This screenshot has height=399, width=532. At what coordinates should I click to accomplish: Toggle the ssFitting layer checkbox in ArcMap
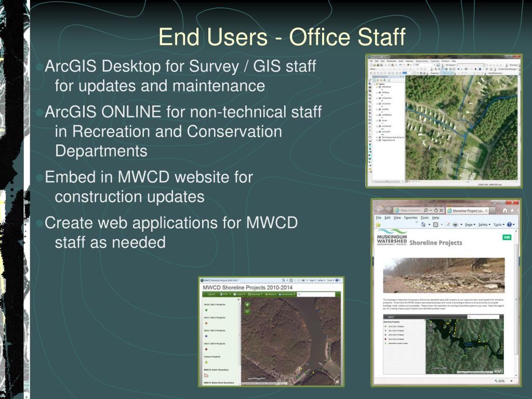click(380, 92)
